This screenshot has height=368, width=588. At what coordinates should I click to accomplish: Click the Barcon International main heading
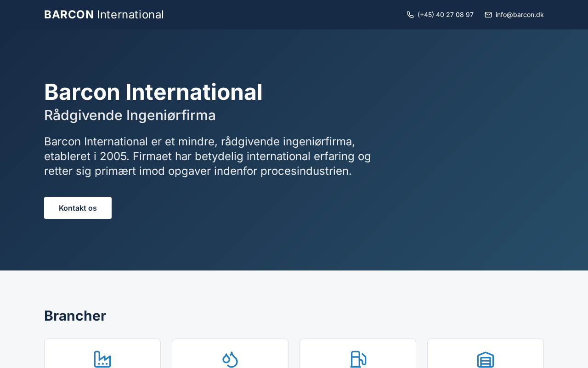pos(153,92)
